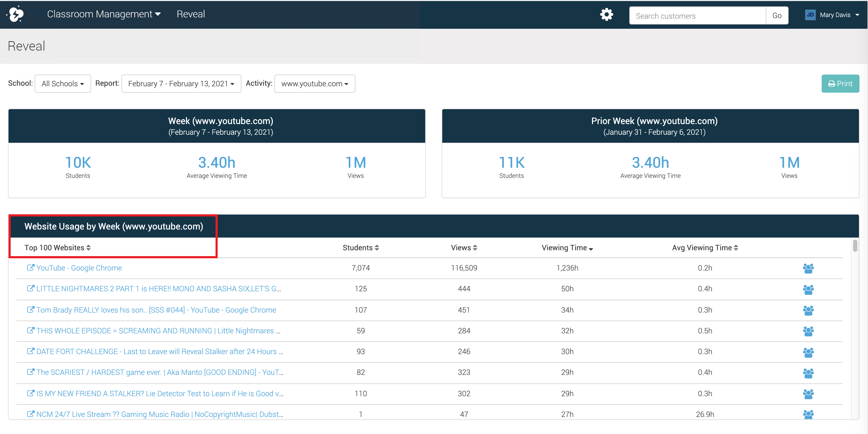Sort by Top 100 Websites column

(x=57, y=248)
